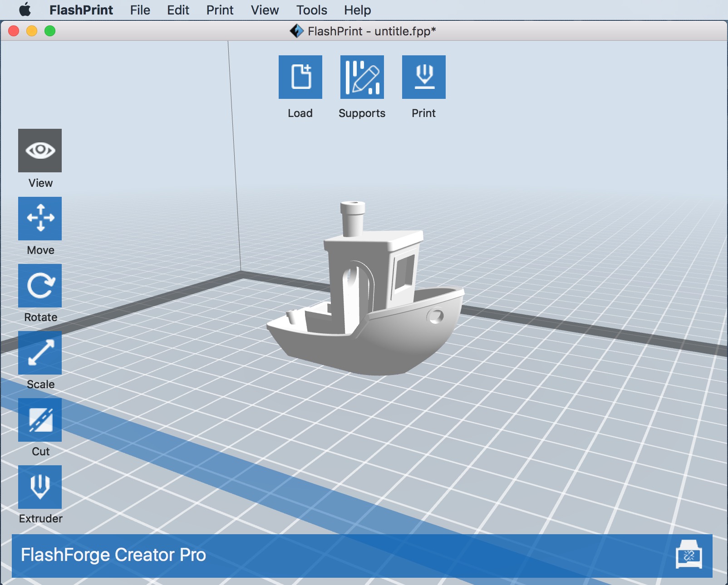Pick the Cut tool
This screenshot has width=728, height=585.
tap(40, 420)
